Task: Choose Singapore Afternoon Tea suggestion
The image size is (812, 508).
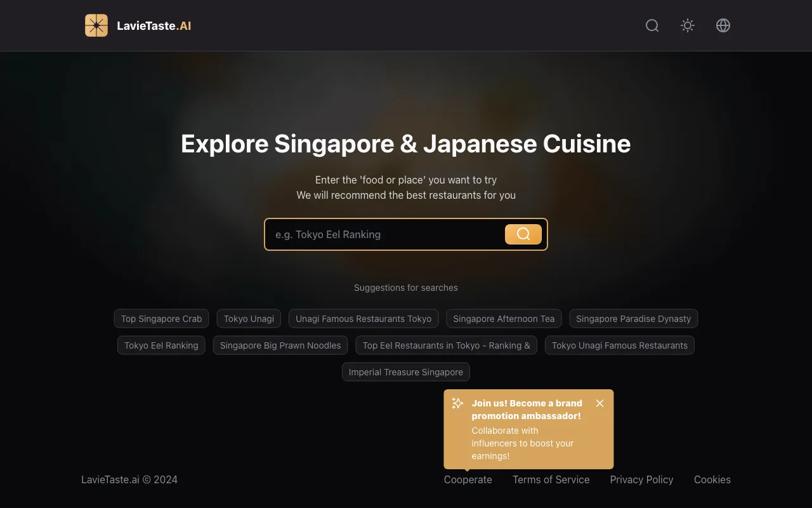Action: [x=504, y=319]
